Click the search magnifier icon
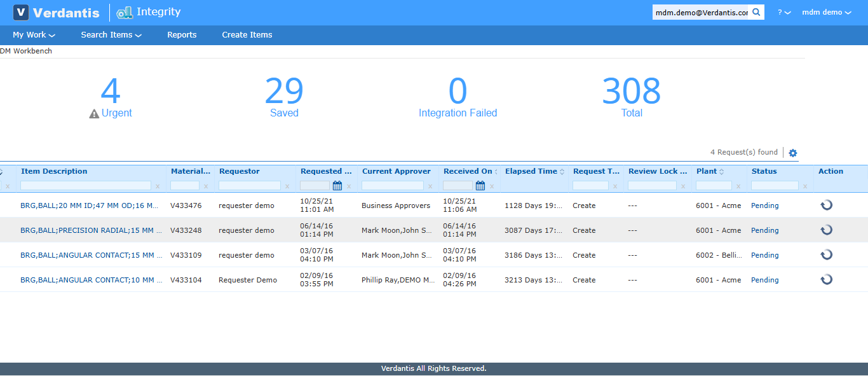The height and width of the screenshot is (376, 868). tap(757, 11)
